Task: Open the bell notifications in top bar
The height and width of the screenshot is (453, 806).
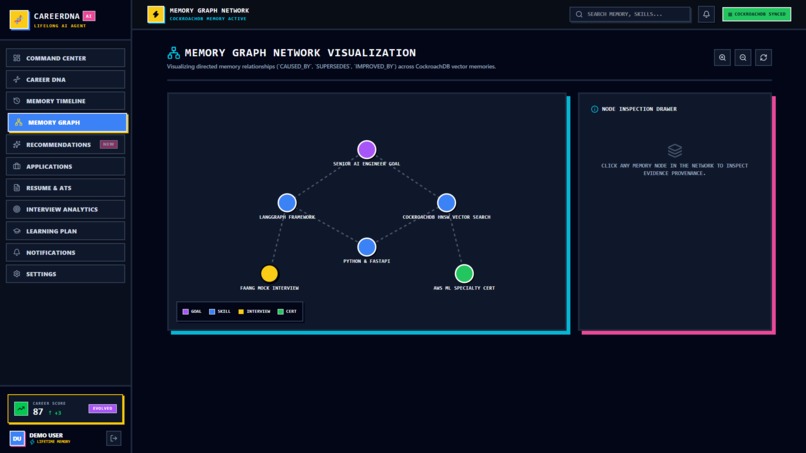Action: pyautogui.click(x=706, y=14)
